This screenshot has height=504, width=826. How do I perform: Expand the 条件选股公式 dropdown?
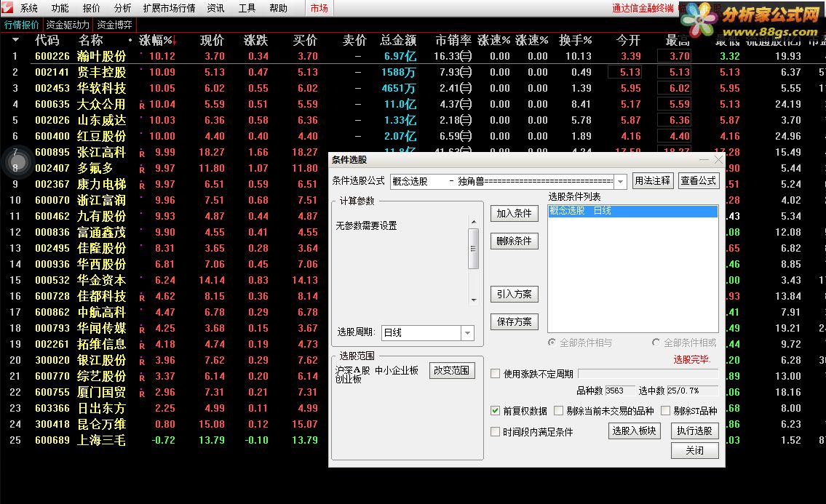(621, 182)
